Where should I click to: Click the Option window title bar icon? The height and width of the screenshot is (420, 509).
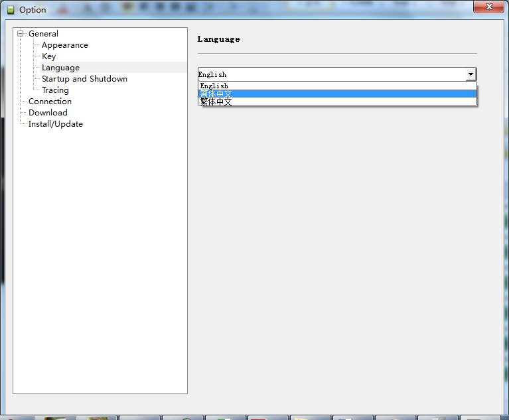click(x=10, y=10)
